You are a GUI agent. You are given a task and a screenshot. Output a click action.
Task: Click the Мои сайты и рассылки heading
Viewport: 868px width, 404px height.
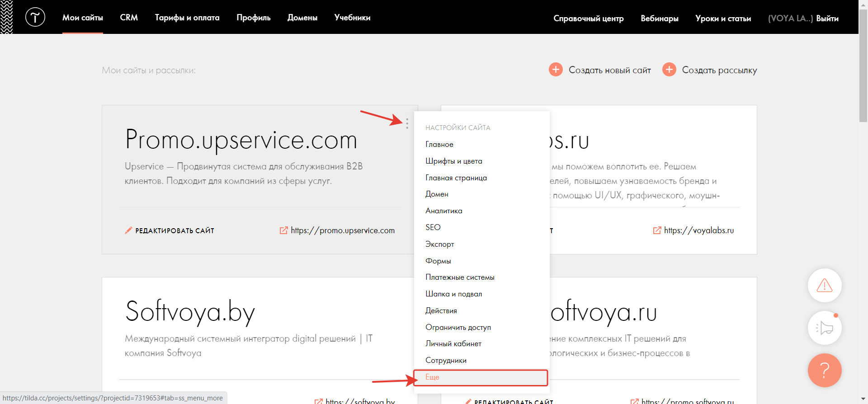[149, 70]
